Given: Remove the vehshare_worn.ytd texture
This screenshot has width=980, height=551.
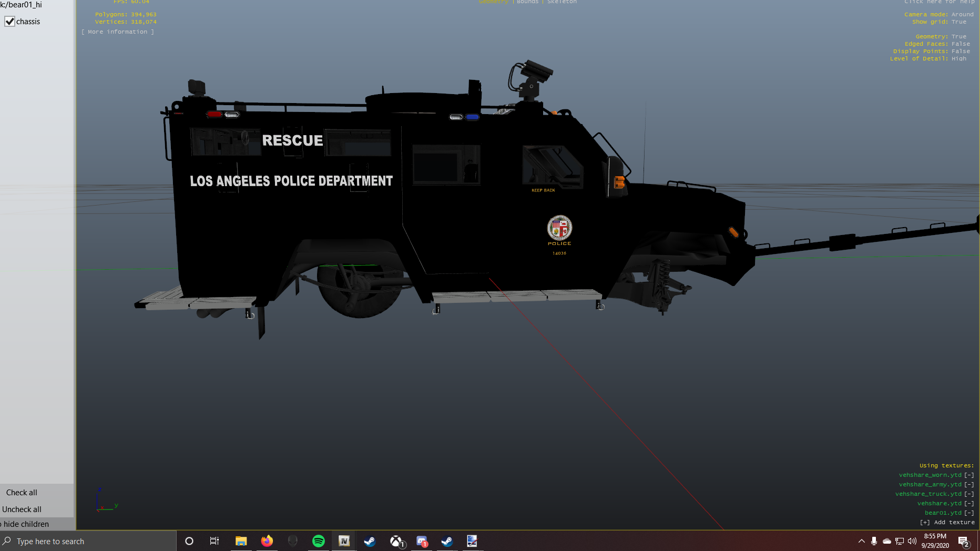Looking at the screenshot, I should (969, 475).
